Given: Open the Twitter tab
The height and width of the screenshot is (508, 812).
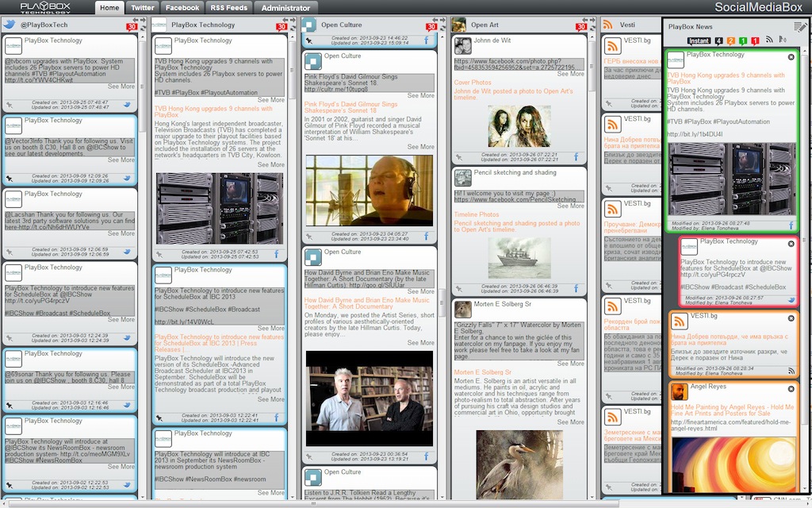Looking at the screenshot, I should click(x=143, y=8).
